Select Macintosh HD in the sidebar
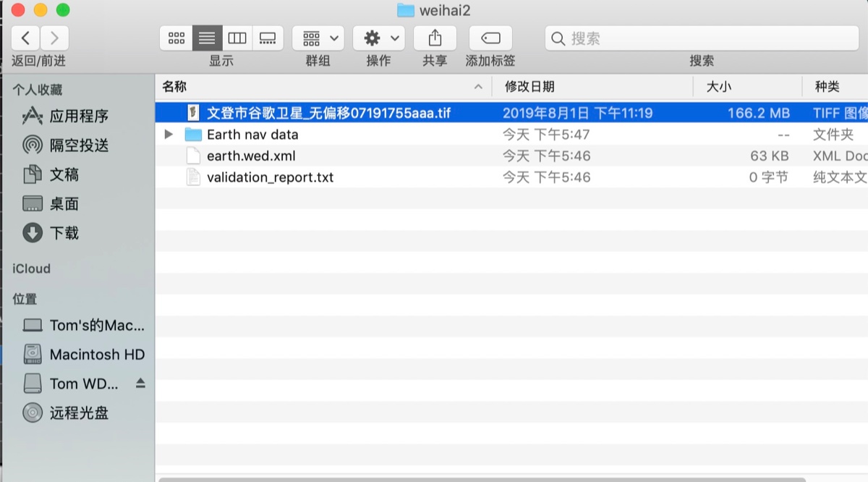This screenshot has width=868, height=482. 96,355
